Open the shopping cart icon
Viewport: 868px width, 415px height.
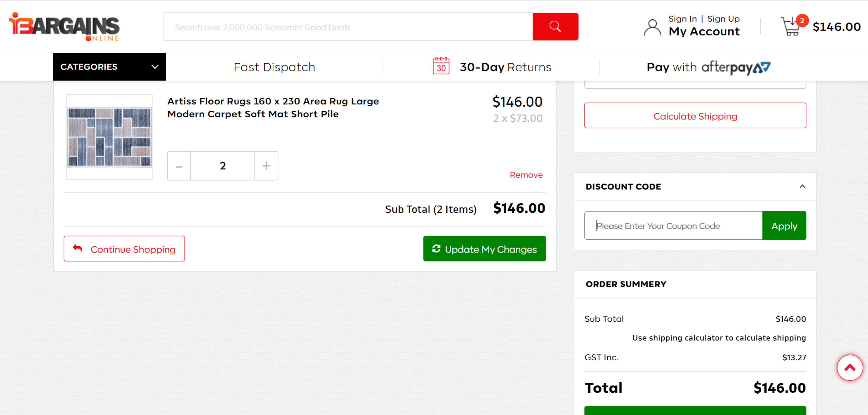[790, 26]
